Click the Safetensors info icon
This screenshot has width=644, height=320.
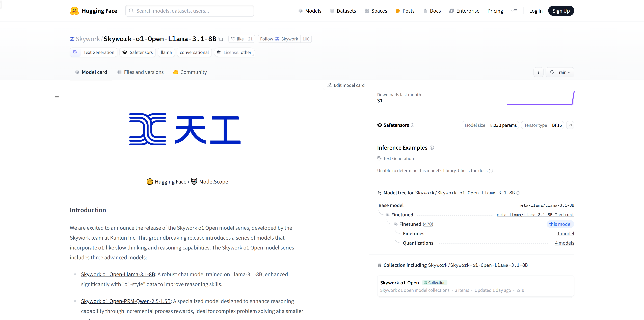pyautogui.click(x=413, y=125)
